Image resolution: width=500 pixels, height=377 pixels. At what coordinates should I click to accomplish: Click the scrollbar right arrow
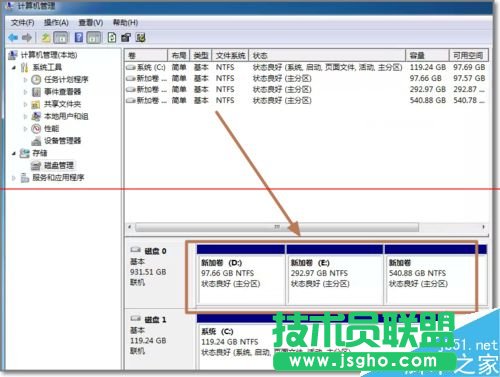(483, 227)
